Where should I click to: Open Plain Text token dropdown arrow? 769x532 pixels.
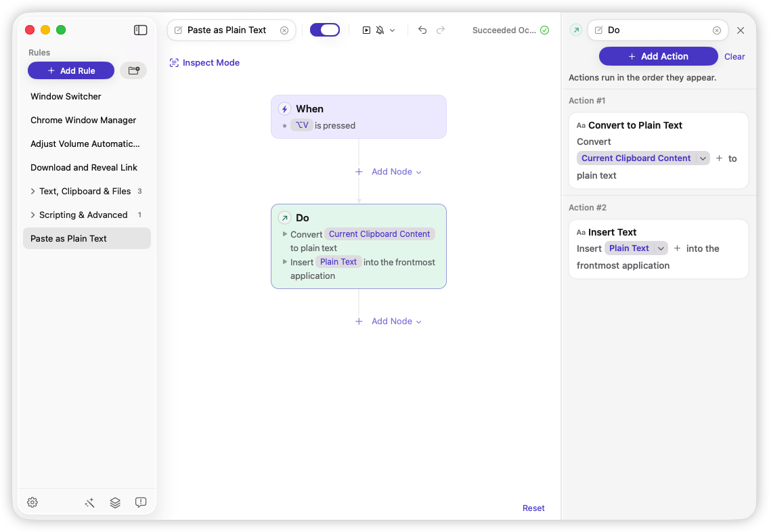661,248
